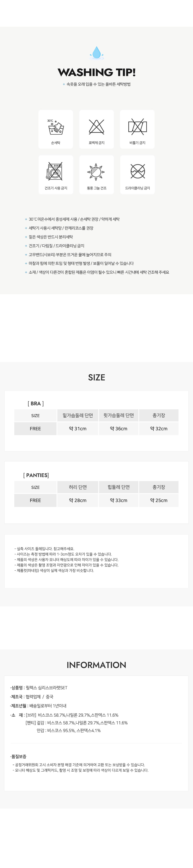
Task: Select the [ PANTIES] table label
Action: pyautogui.click(x=36, y=475)
